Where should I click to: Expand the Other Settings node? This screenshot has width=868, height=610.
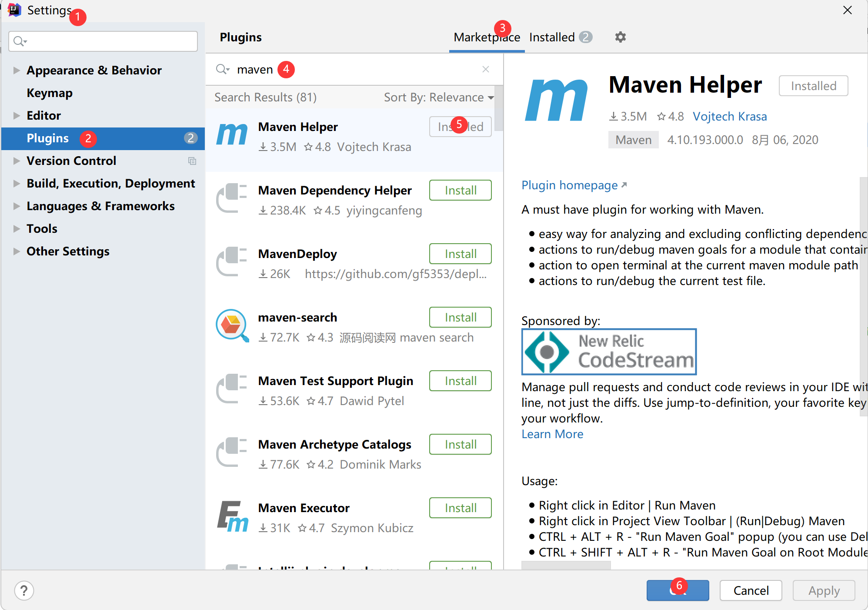(x=17, y=251)
